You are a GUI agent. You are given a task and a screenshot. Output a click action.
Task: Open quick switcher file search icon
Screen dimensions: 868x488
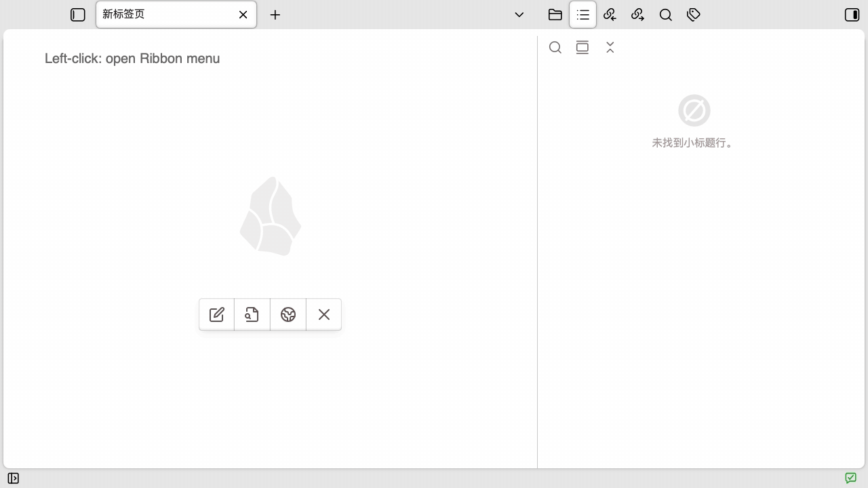click(252, 314)
